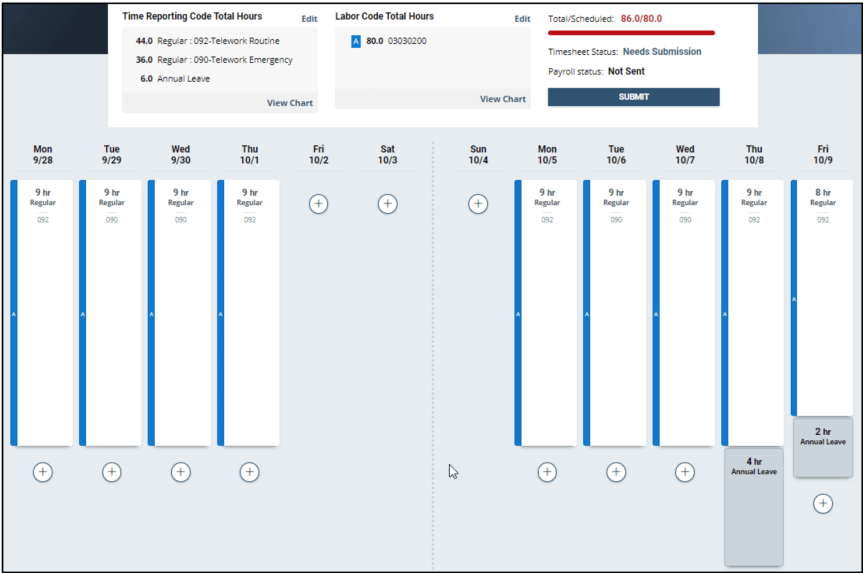Image resolution: width=863 pixels, height=573 pixels.
Task: Click plus icon below Wed 10/7 block
Action: [685, 472]
